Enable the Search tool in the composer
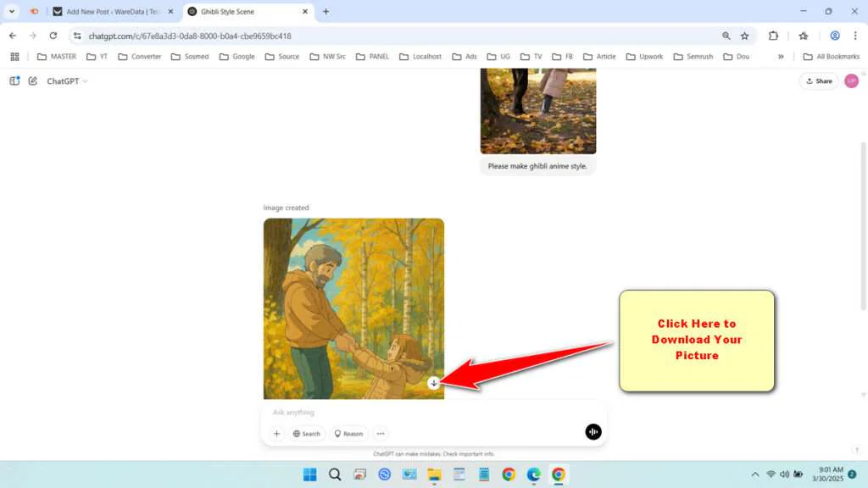Screen dimensions: 868x488 click(306, 433)
